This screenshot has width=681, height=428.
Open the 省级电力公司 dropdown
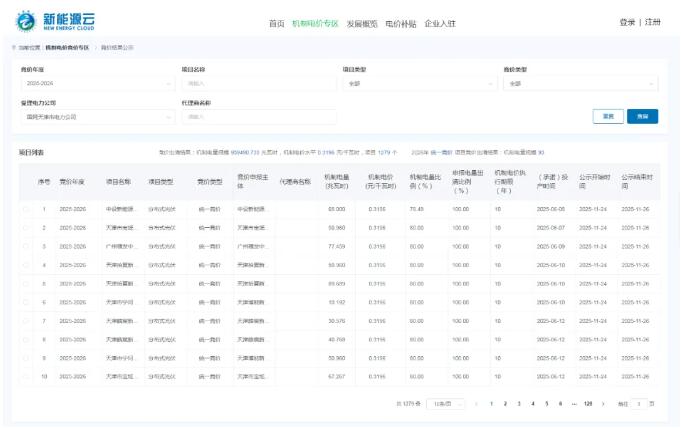click(x=95, y=117)
